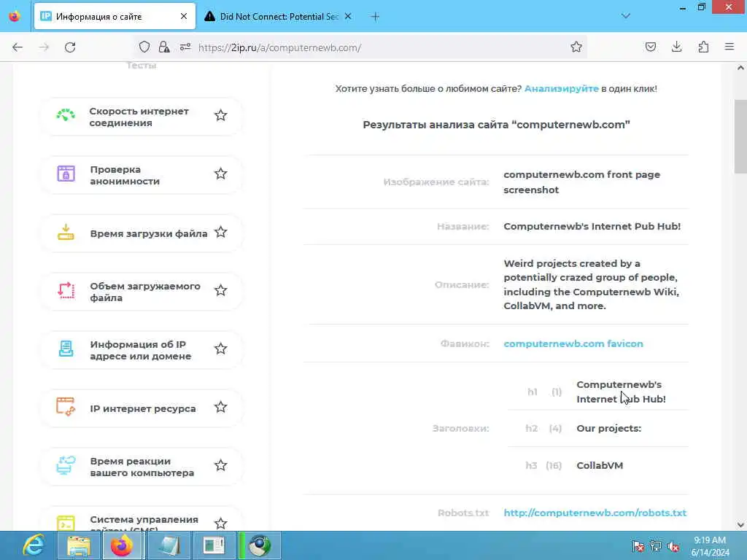Click the blue IP information icon
747x560 pixels.
[x=66, y=349]
